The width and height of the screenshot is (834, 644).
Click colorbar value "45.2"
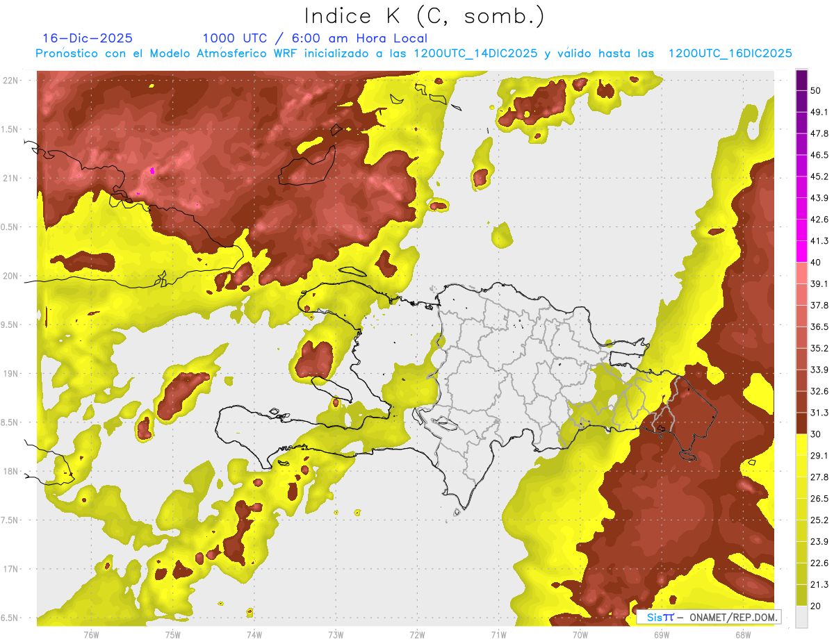coord(819,176)
